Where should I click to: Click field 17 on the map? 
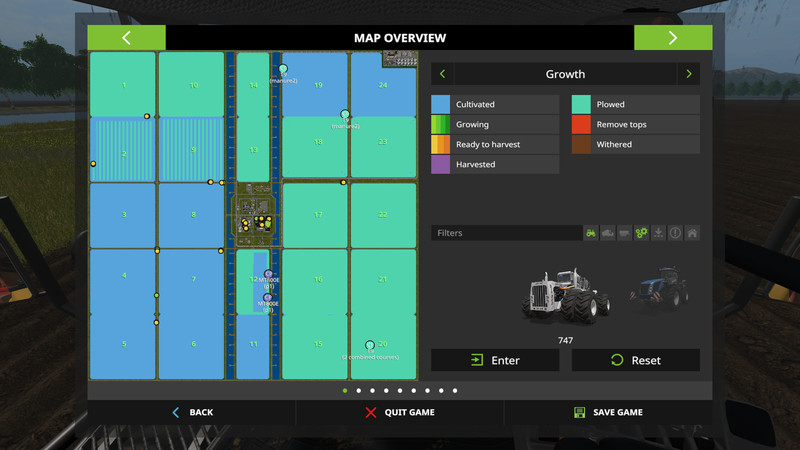317,214
